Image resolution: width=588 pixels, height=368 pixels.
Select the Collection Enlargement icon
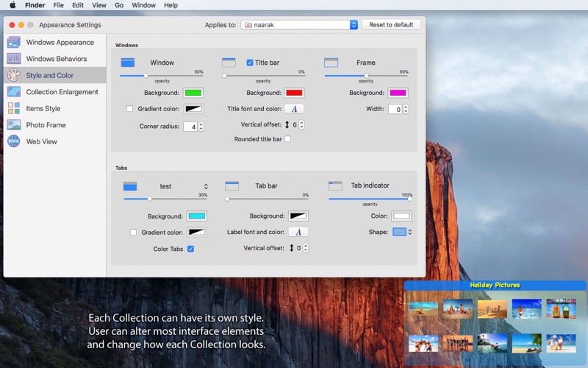tap(14, 92)
